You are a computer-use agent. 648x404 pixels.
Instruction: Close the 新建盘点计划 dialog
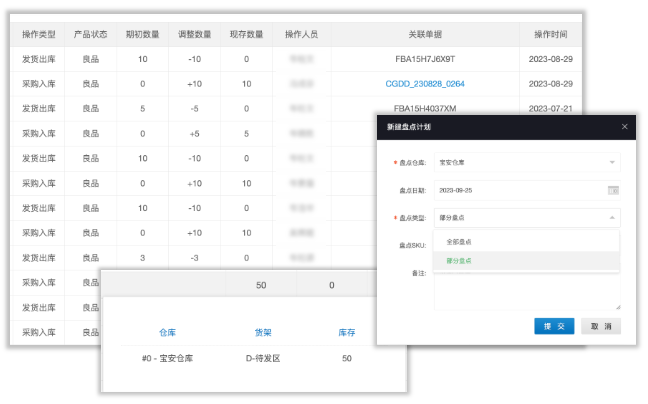coord(625,126)
